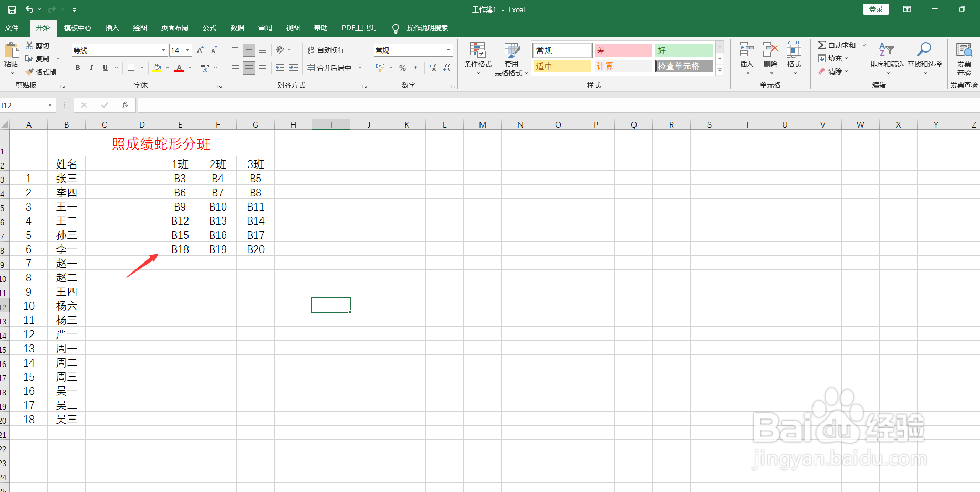The width and height of the screenshot is (980, 492).
Task: Apply the 好 (Good) cell style
Action: coord(684,50)
